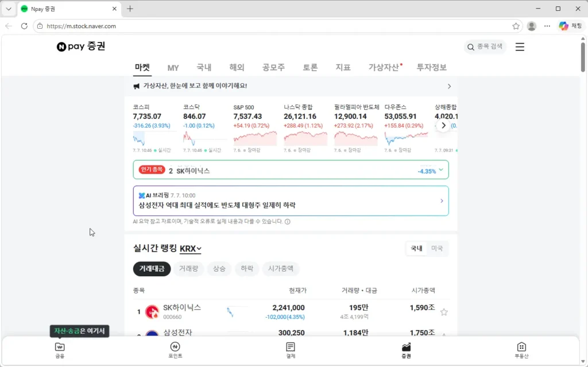Expand the 인기종목 ticker chevron
This screenshot has height=367, width=588.
441,169
